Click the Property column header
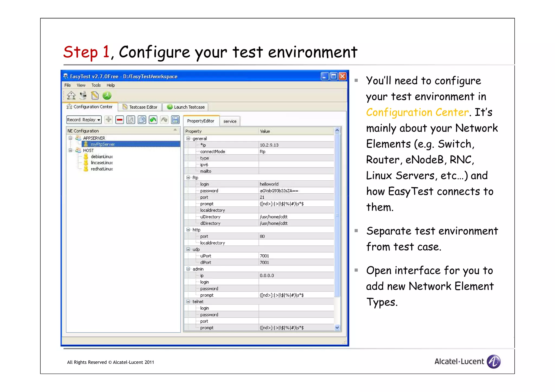This screenshot has height=392, width=555. 221,131
